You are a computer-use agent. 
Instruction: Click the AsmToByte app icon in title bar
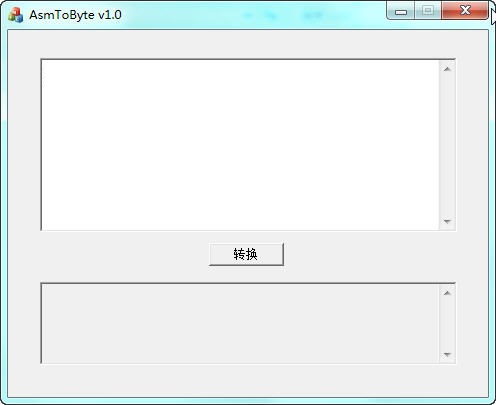tap(16, 15)
